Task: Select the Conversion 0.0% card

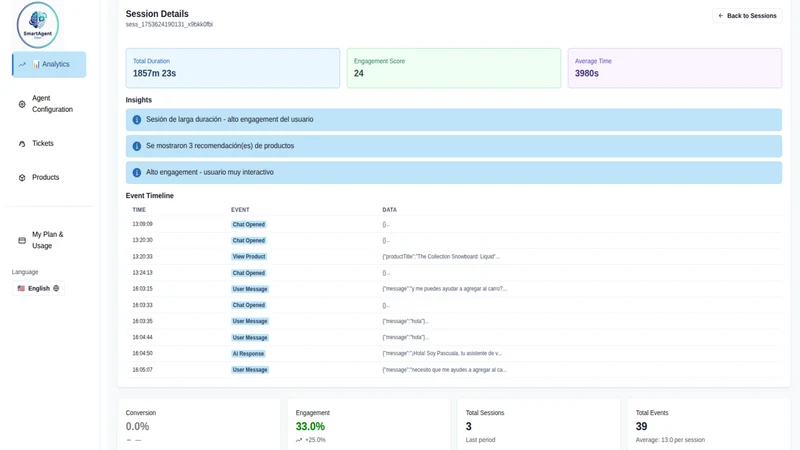Action: [199, 424]
